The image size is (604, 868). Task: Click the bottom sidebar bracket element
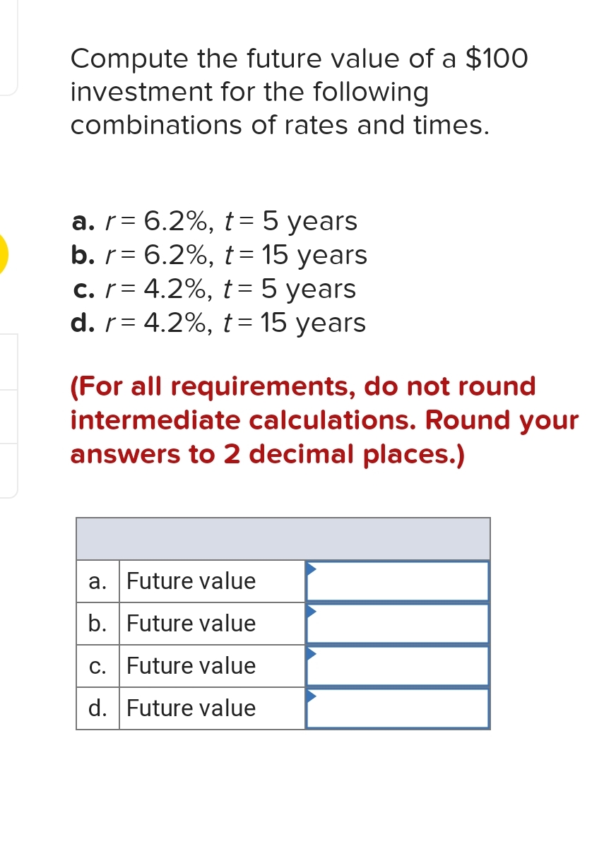(x=9, y=470)
